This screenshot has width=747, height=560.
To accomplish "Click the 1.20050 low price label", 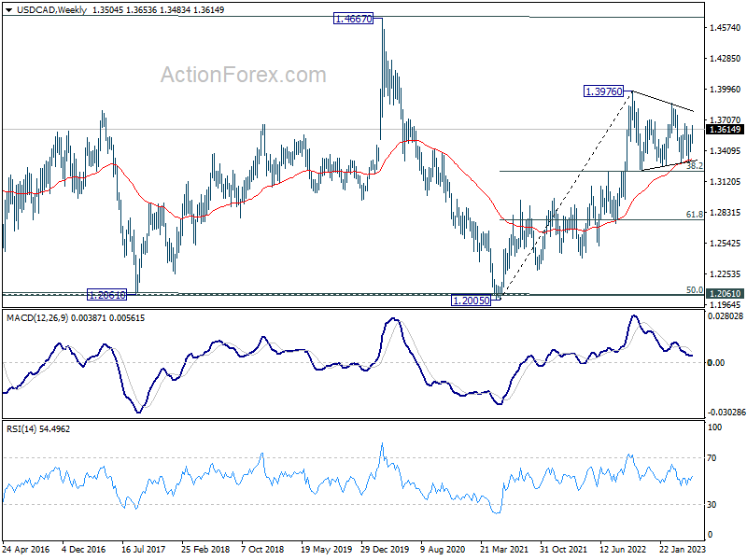I will coord(471,301).
